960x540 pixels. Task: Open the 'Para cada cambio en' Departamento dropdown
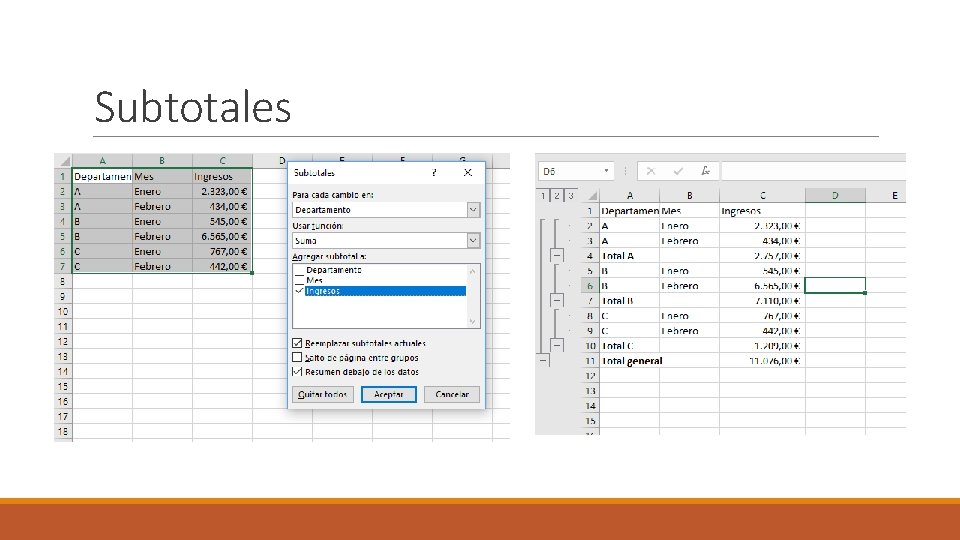pos(473,209)
